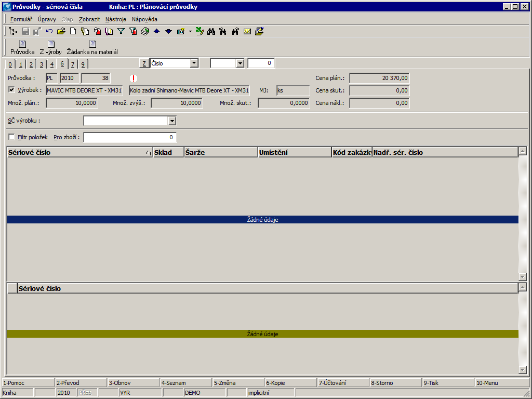Switch to tab 7

[73, 64]
